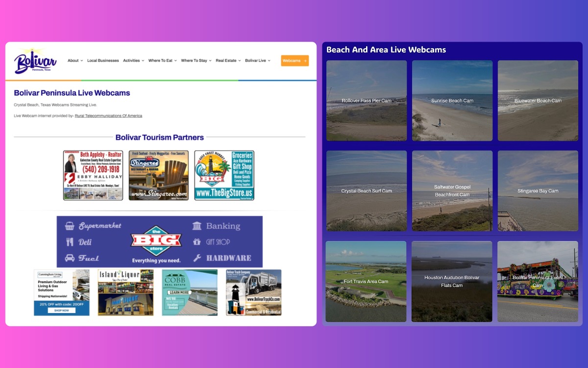
Task: Open the Houston Audubon Bolivar Flats Cam
Action: [x=452, y=281]
